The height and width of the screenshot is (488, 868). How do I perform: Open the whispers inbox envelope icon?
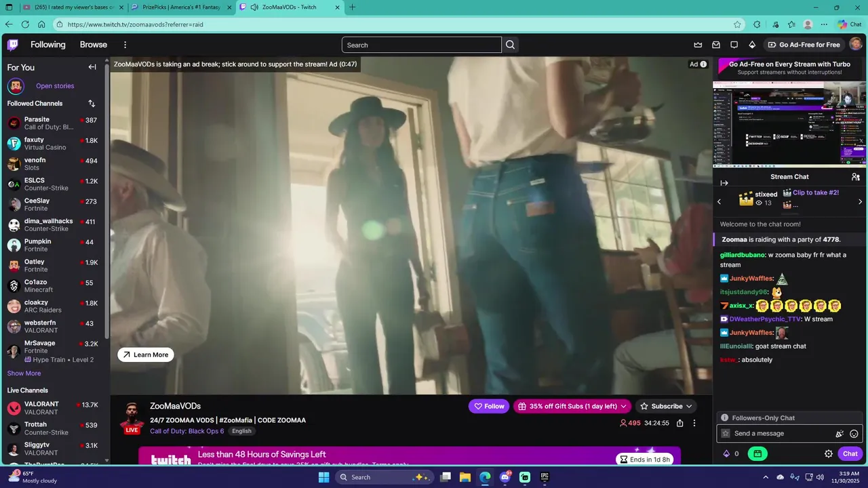(716, 45)
